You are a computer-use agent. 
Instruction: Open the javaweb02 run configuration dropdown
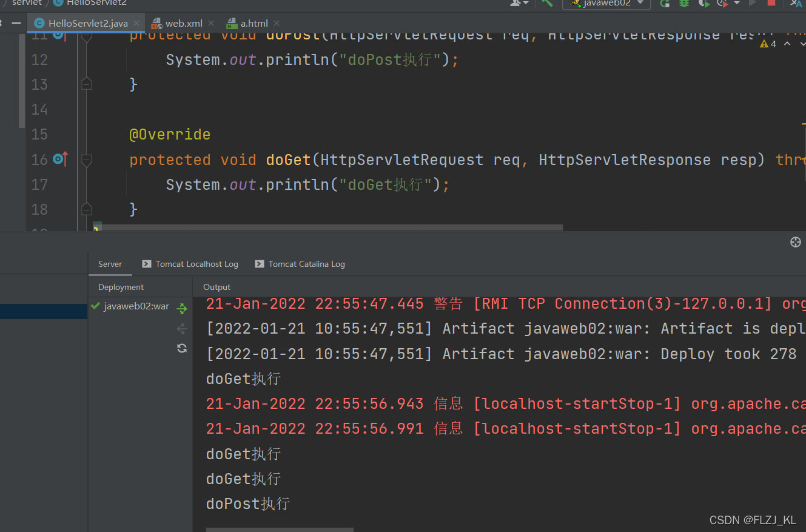pyautogui.click(x=606, y=3)
